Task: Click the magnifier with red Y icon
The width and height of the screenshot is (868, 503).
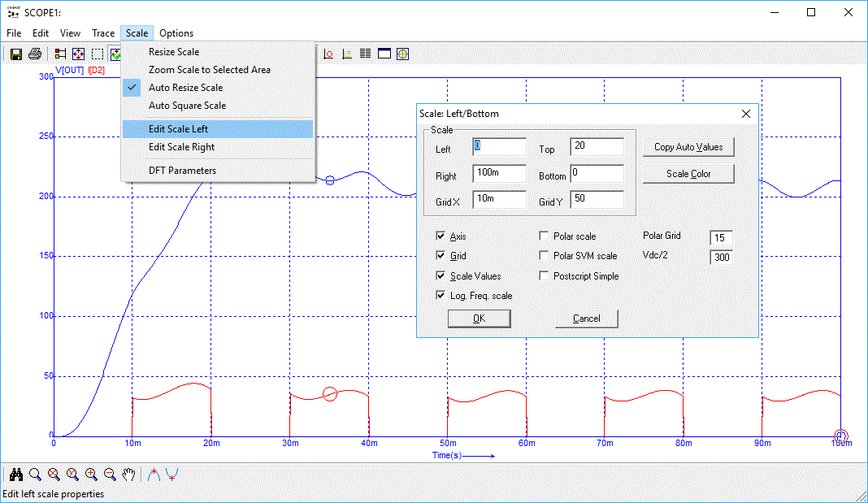Action: [72, 475]
